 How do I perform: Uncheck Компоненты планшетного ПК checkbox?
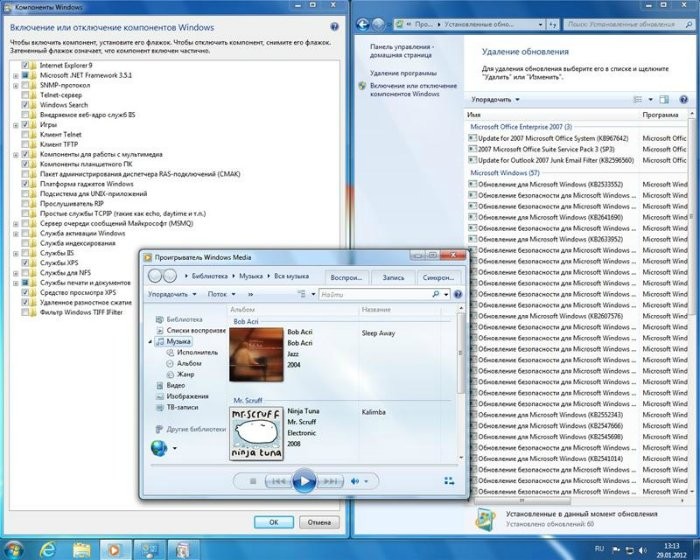click(25, 164)
